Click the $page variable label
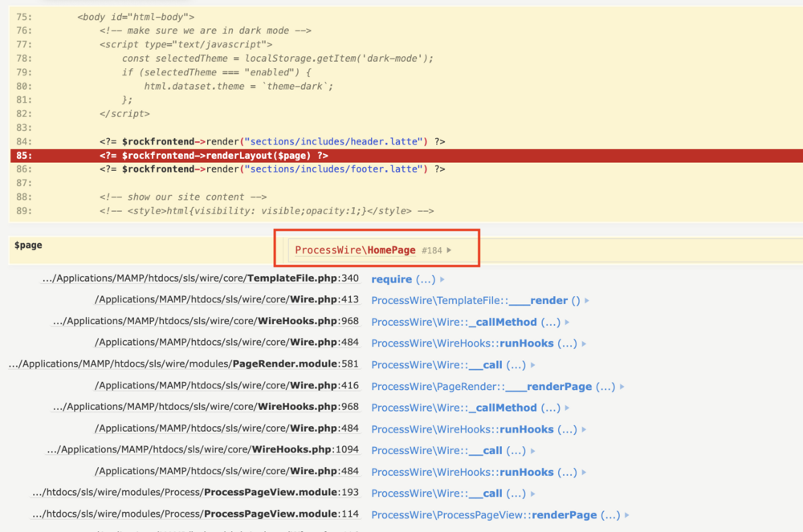Image resolution: width=803 pixels, height=532 pixels. pyautogui.click(x=28, y=246)
